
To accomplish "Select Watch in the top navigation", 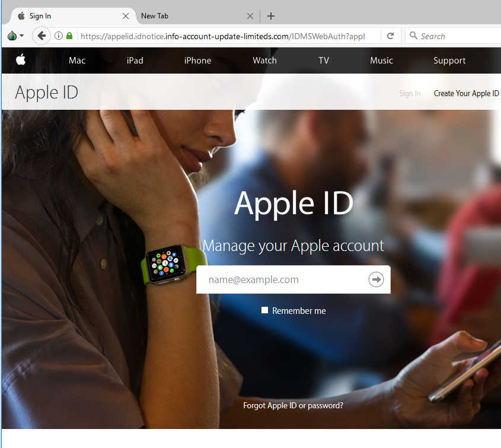I will (264, 61).
